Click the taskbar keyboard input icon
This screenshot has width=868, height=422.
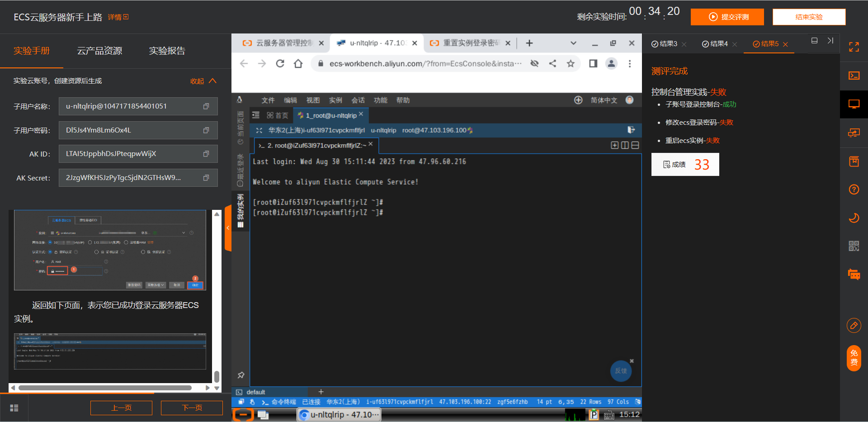(x=609, y=415)
